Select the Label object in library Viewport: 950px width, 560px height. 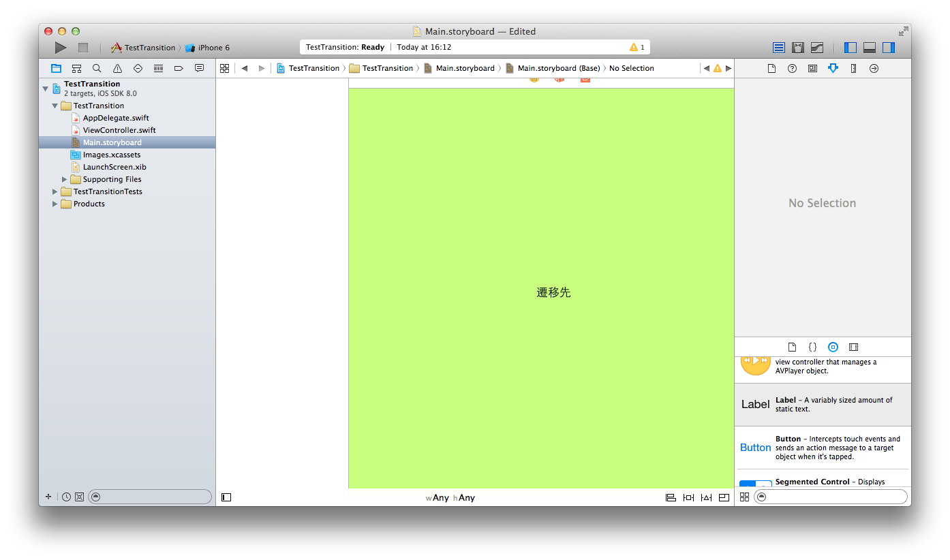pos(823,405)
